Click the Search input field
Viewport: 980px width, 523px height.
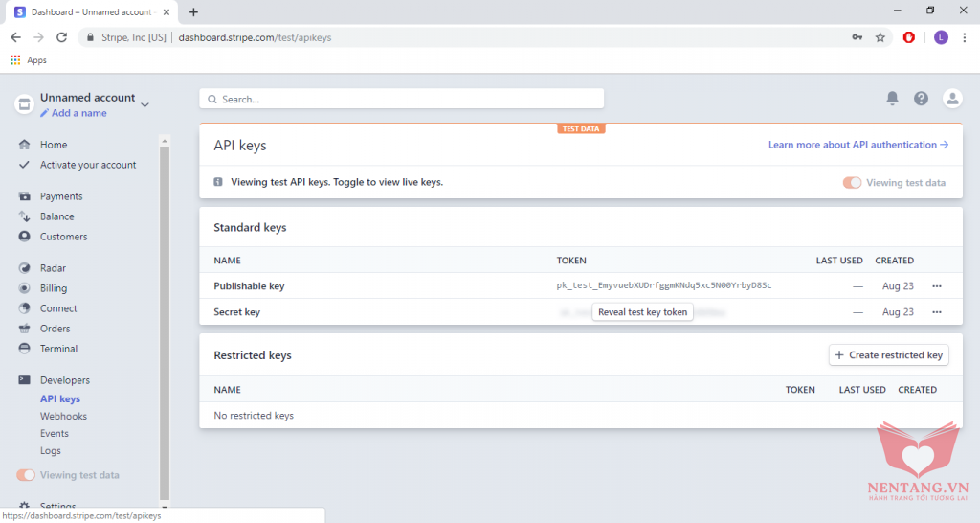tap(402, 99)
